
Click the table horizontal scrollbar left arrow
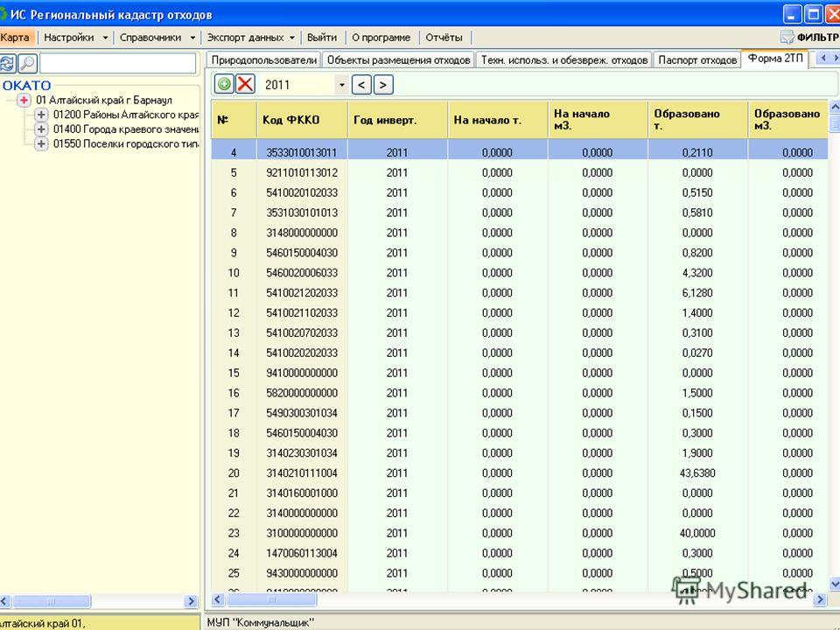(x=218, y=599)
